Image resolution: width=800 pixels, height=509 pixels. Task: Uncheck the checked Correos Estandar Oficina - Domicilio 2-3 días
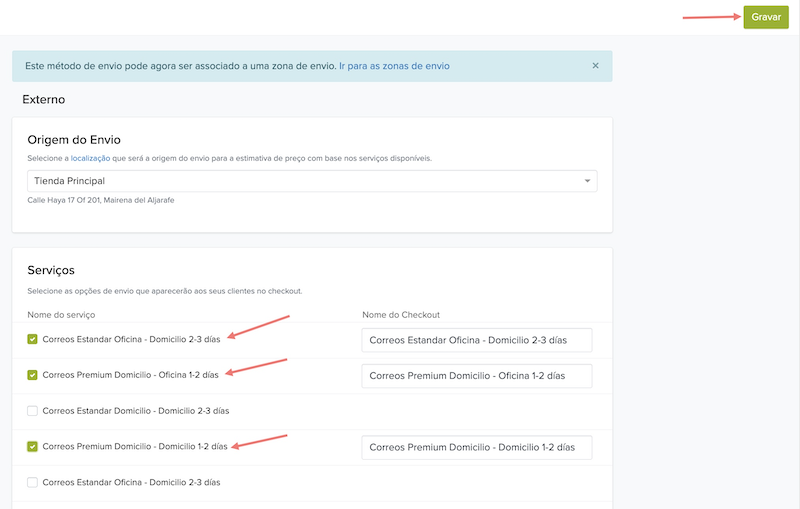[x=32, y=339]
